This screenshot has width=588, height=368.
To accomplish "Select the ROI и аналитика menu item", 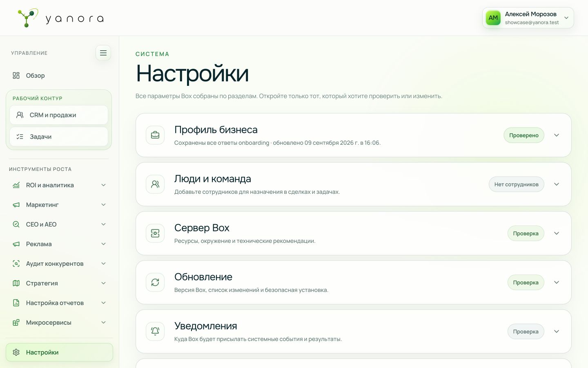I will 59,185.
